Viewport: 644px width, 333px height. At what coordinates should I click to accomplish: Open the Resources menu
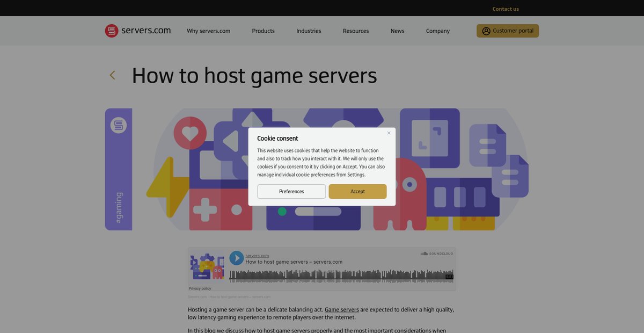356,31
